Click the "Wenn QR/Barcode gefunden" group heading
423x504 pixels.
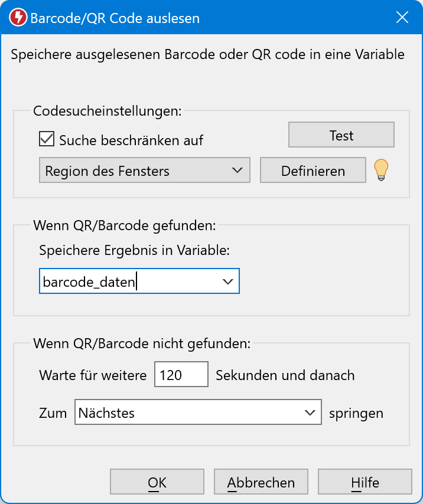pyautogui.click(x=125, y=225)
